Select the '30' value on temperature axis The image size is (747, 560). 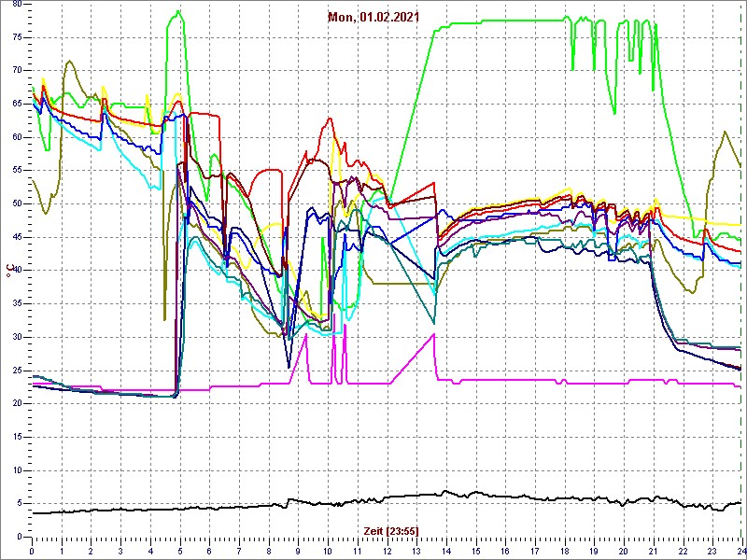[x=17, y=337]
